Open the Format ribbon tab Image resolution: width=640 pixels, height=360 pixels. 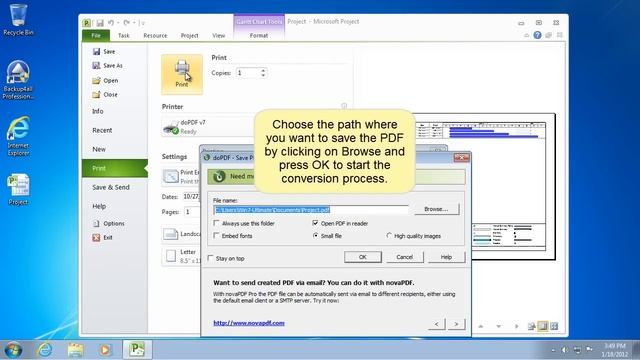tap(259, 36)
